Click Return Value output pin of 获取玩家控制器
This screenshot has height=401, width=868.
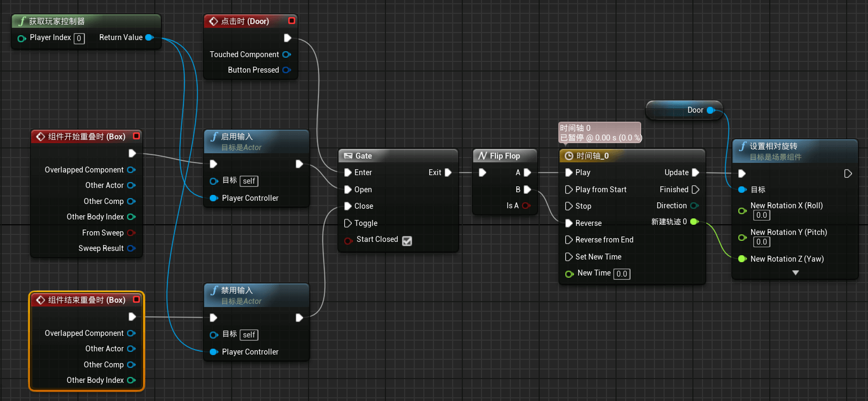tap(149, 37)
